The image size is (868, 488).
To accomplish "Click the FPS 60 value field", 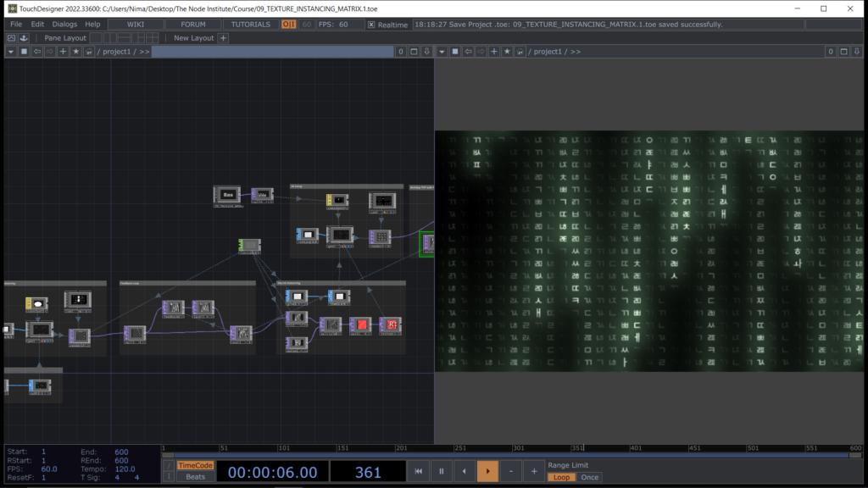I will click(343, 25).
